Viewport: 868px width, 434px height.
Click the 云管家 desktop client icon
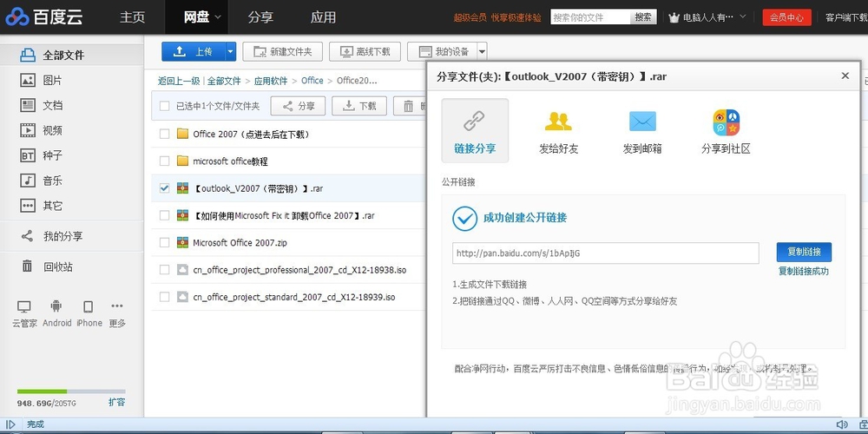[24, 306]
